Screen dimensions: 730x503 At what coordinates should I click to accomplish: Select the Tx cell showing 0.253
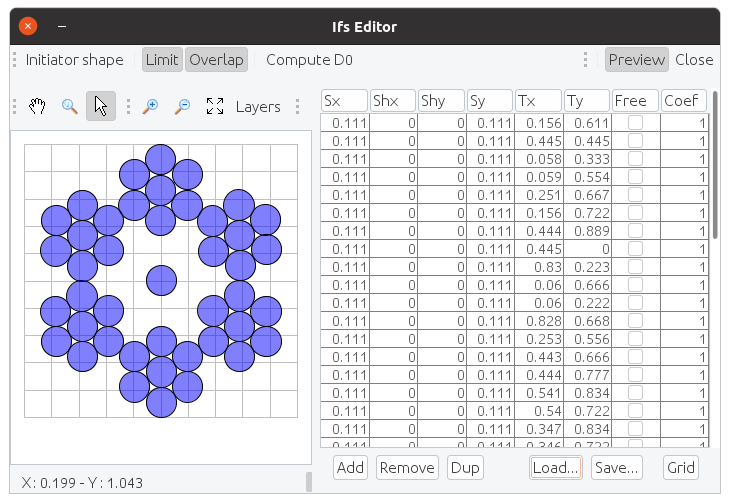pyautogui.click(x=539, y=339)
